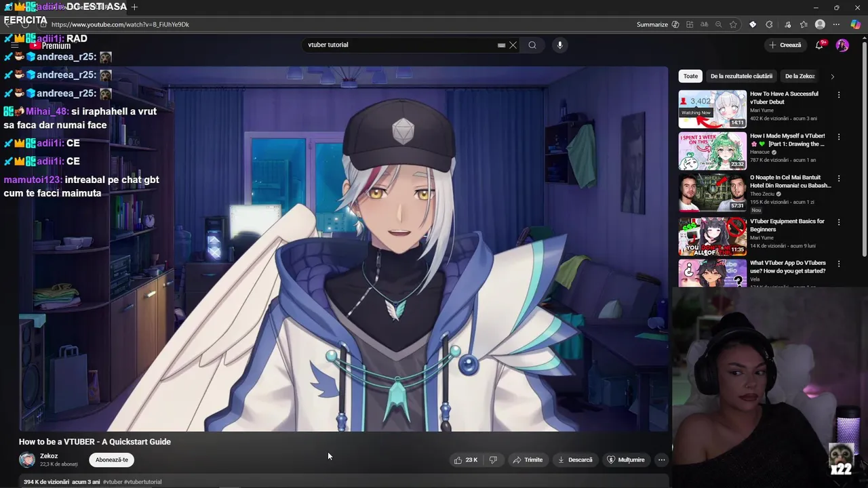This screenshot has width=868, height=488.
Task: Open the Mari Yume channel under vTuber Debut
Action: click(762, 110)
